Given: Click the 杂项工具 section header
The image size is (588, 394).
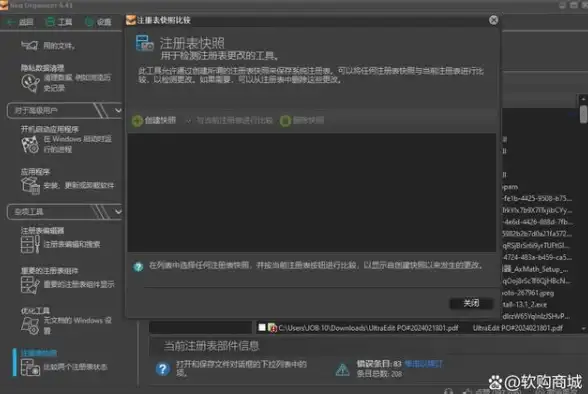Looking at the screenshot, I should point(64,211).
